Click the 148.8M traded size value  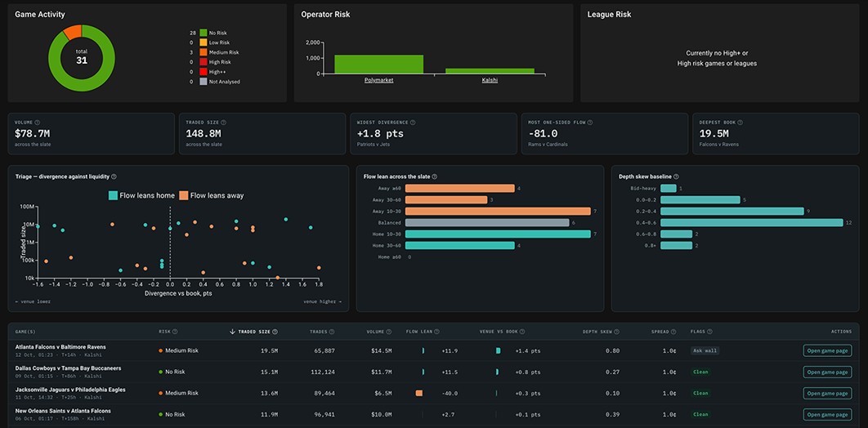[x=204, y=134]
